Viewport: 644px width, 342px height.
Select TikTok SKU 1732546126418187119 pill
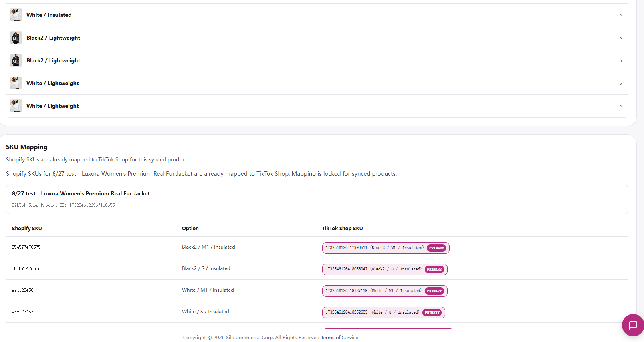384,291
